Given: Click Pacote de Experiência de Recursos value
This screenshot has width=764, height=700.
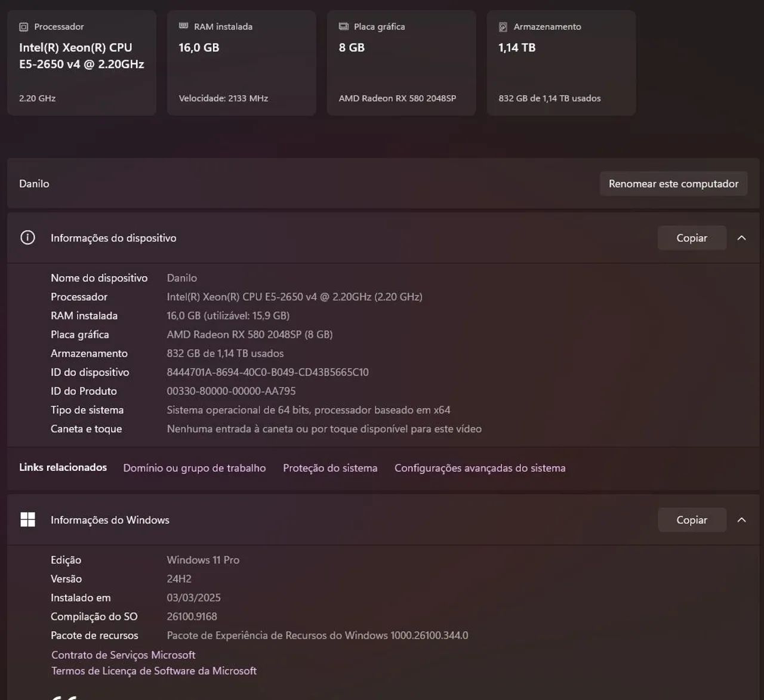Looking at the screenshot, I should pyautogui.click(x=318, y=636).
